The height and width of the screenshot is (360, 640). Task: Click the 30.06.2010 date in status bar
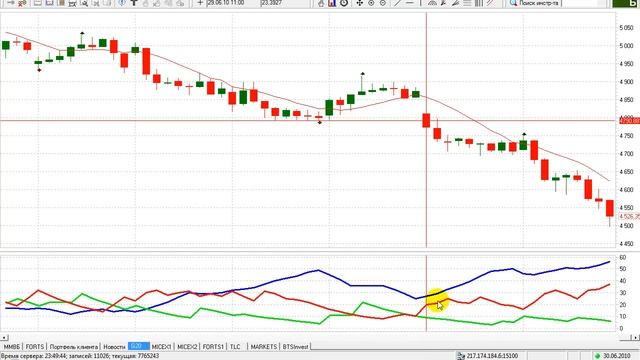[617, 356]
